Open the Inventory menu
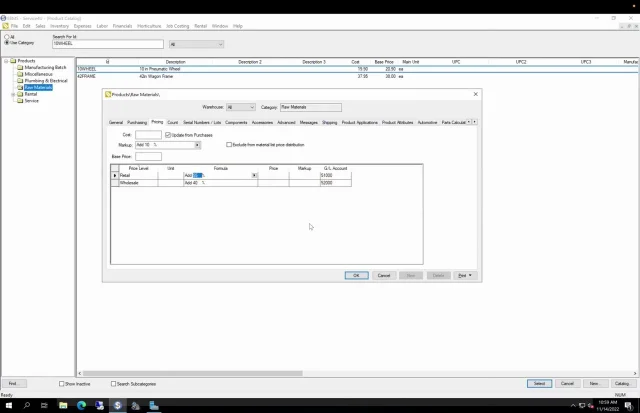Screen dimensions: 640x413 click(x=59, y=25)
